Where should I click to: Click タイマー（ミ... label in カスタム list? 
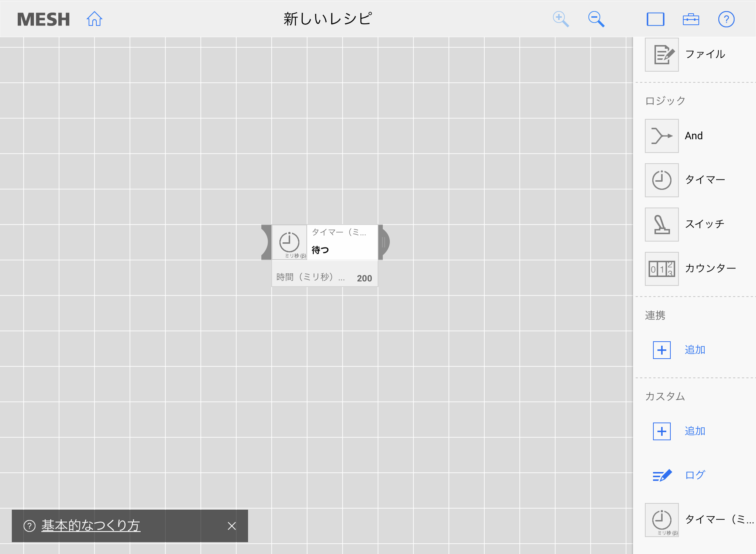719,520
